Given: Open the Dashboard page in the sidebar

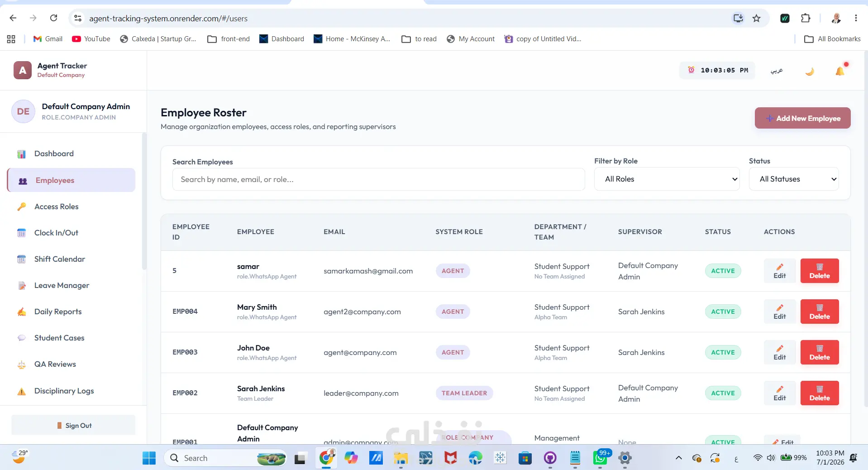Looking at the screenshot, I should 71,154.
